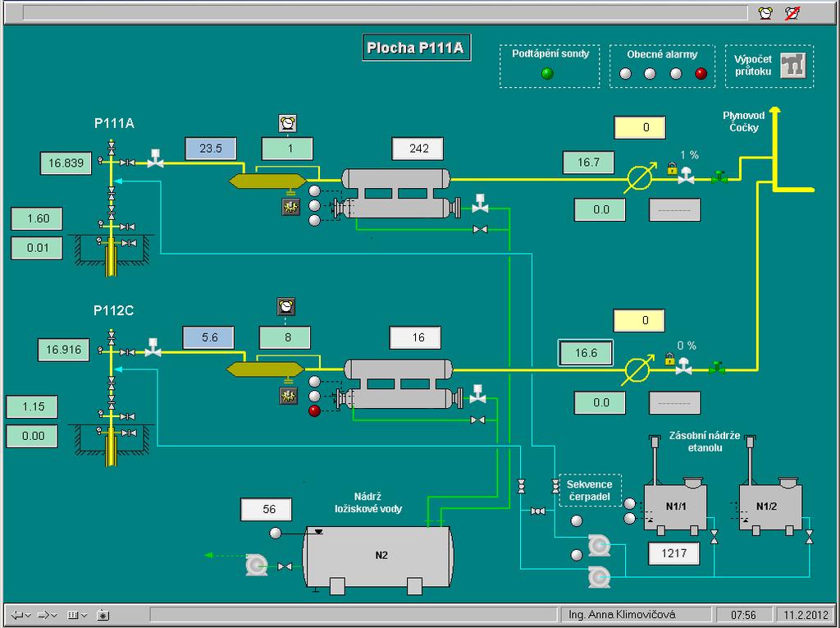Click the yellow gear icon under P111A separator
The image size is (840, 628).
[x=291, y=207]
